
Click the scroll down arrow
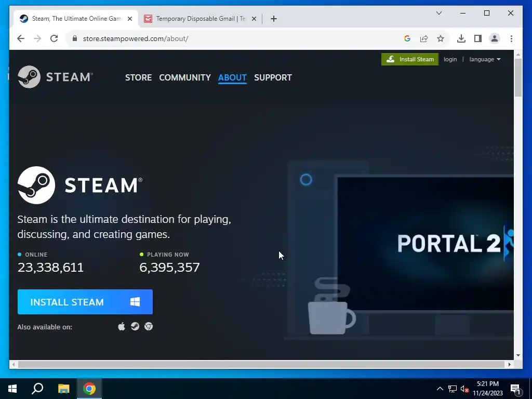(x=518, y=355)
